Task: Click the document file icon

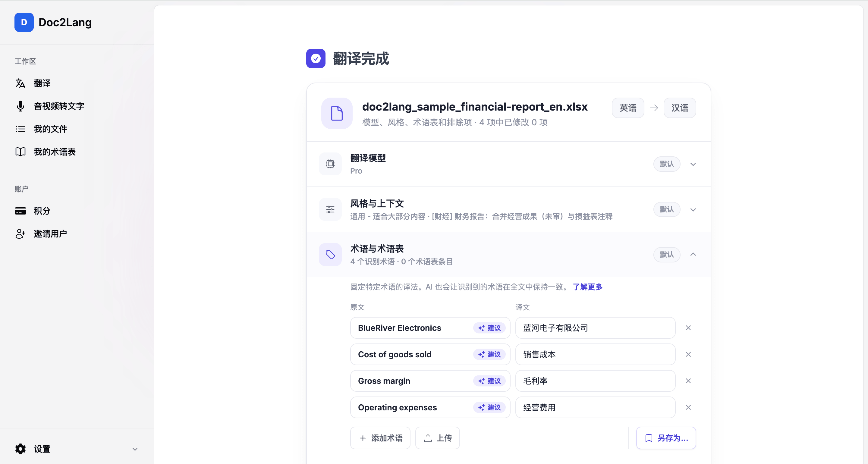Action: click(337, 113)
